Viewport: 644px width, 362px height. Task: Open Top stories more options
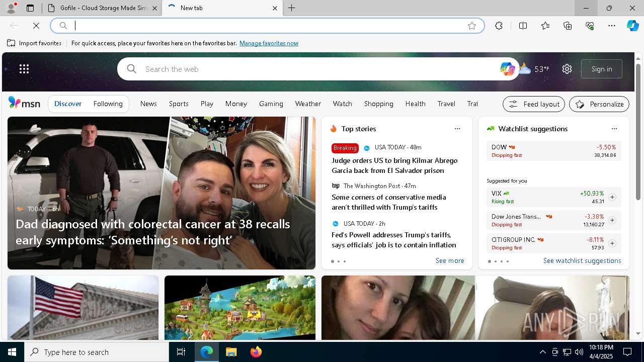coord(457,129)
